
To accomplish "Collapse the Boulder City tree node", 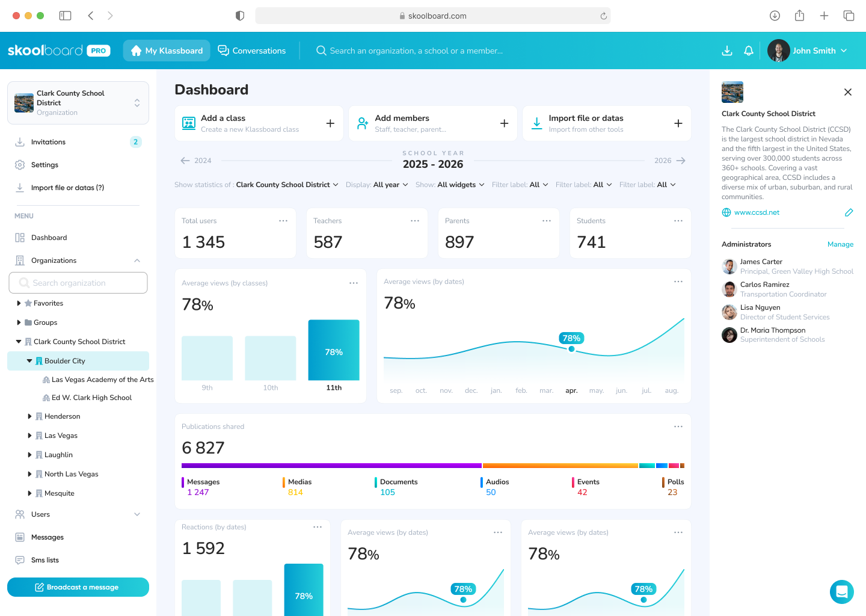I will tap(29, 361).
